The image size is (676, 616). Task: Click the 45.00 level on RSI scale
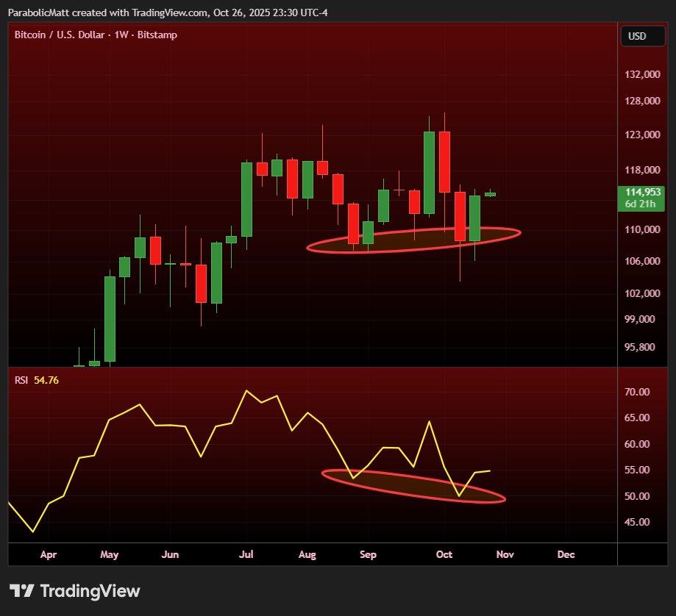click(637, 522)
